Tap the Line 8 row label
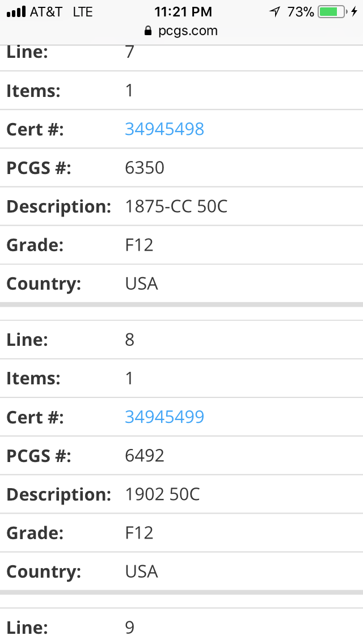The height and width of the screenshot is (644, 363). tap(27, 340)
